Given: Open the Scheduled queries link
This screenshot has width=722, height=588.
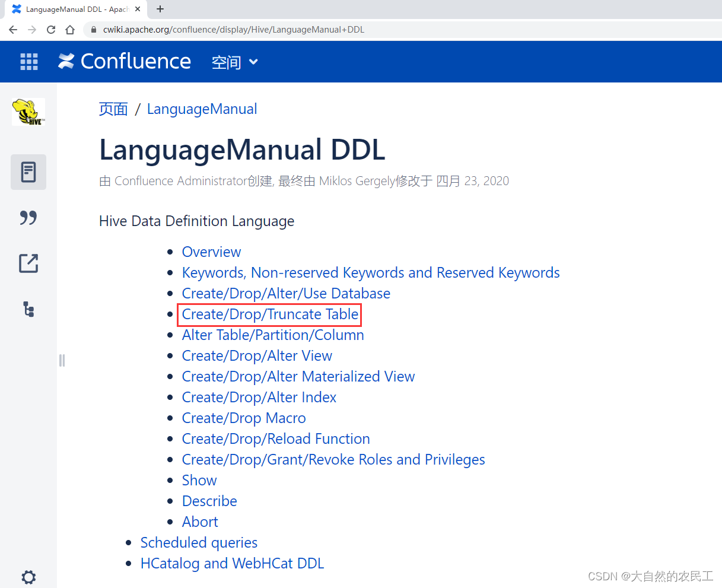Looking at the screenshot, I should 199,542.
